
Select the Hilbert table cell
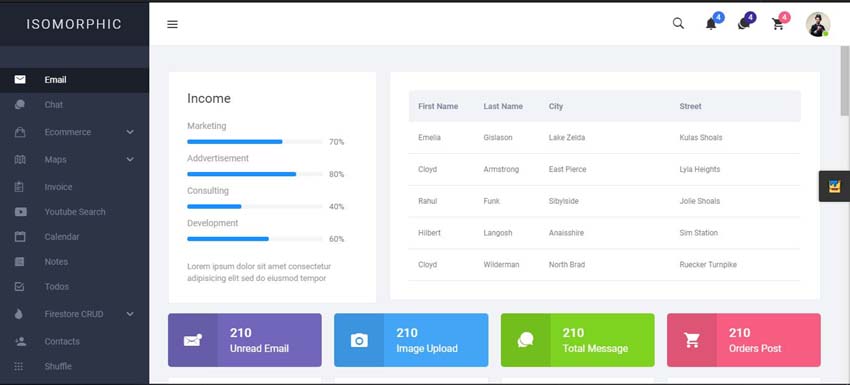[x=429, y=233]
